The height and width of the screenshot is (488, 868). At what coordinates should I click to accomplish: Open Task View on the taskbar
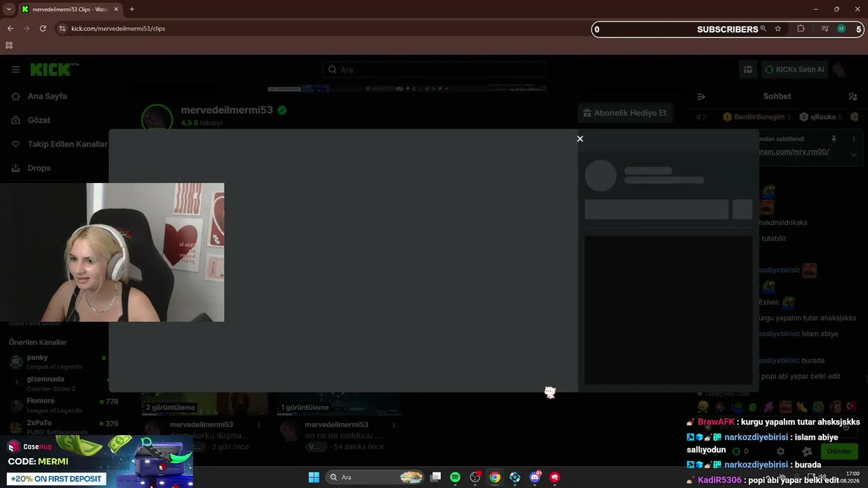click(435, 477)
